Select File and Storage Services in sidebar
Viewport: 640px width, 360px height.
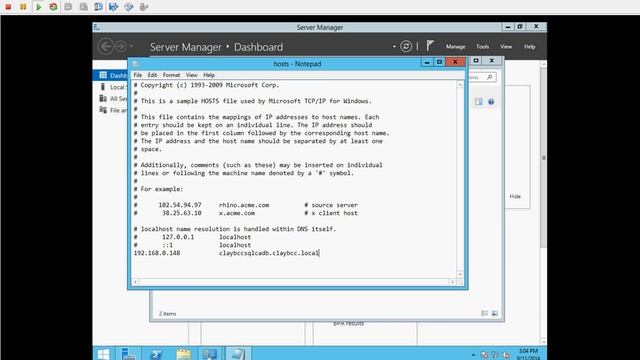[x=110, y=110]
